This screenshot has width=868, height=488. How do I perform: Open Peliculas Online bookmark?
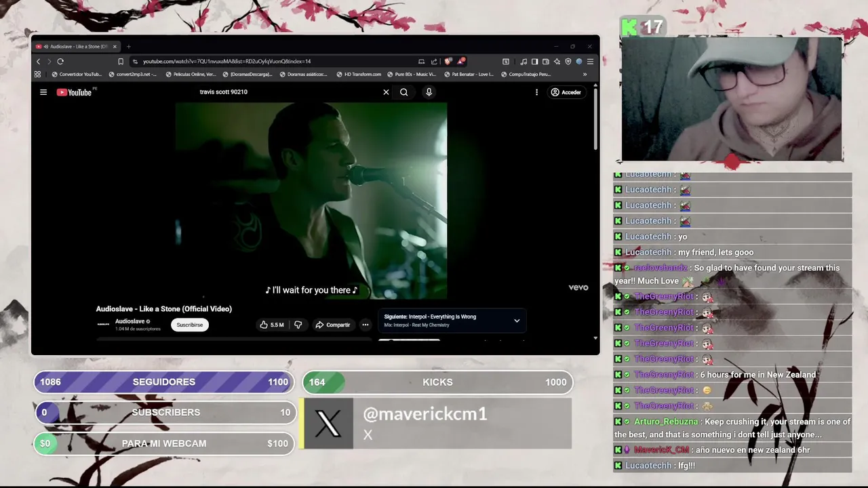click(191, 75)
